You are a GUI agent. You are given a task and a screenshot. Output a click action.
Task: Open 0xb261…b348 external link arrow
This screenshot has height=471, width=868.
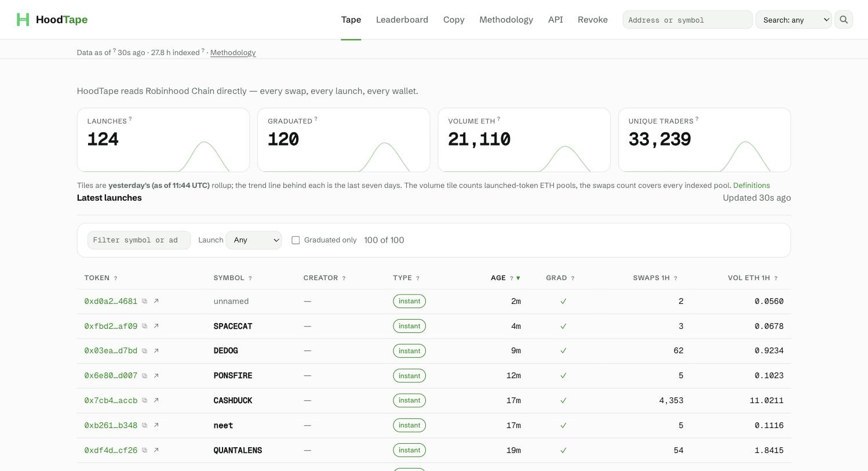tap(156, 425)
